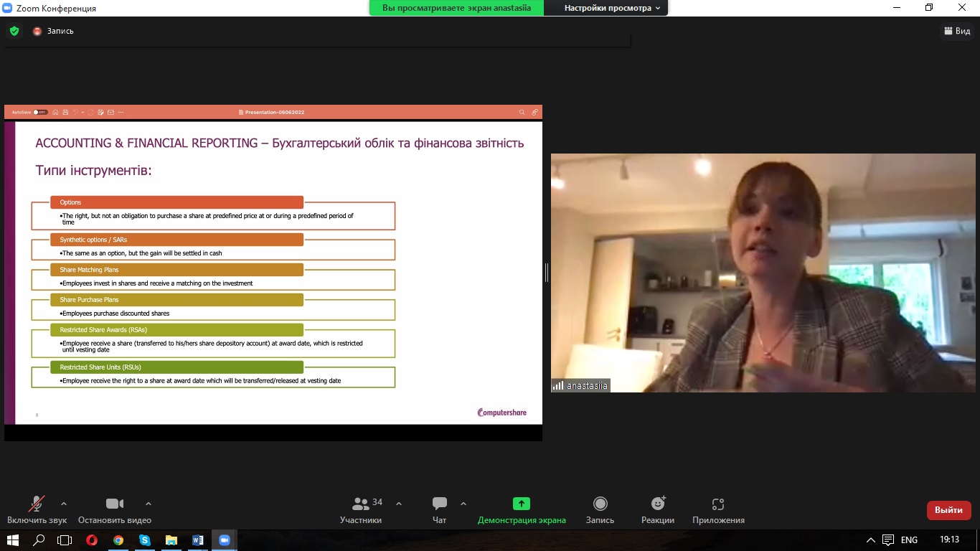
Task: Open the participants panel
Action: [x=361, y=509]
